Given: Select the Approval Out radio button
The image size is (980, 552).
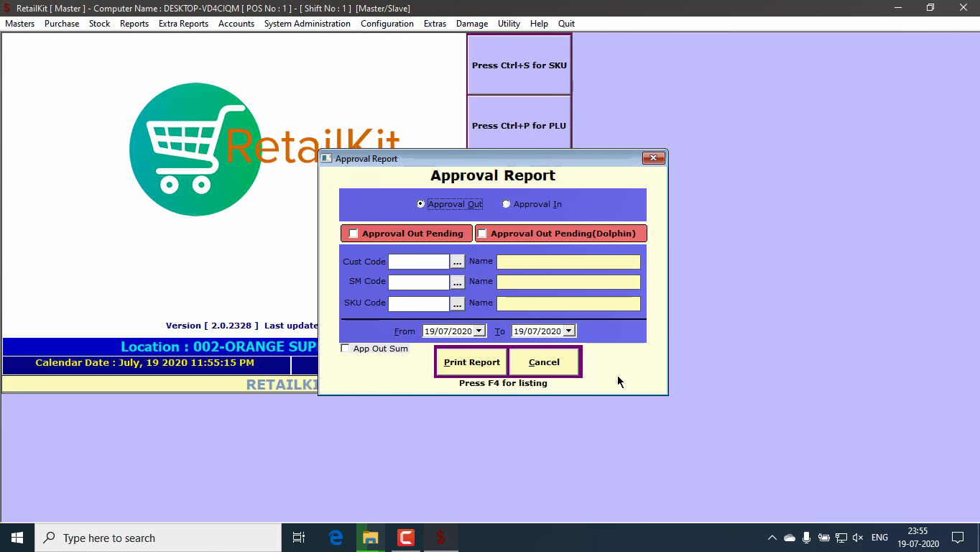Looking at the screenshot, I should [420, 204].
